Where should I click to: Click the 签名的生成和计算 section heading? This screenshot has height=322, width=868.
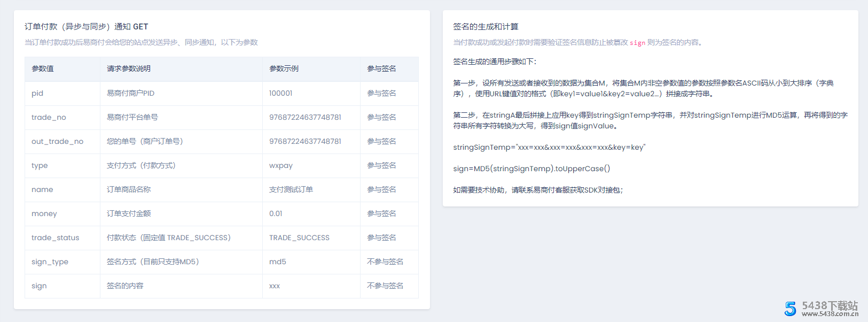tap(486, 26)
